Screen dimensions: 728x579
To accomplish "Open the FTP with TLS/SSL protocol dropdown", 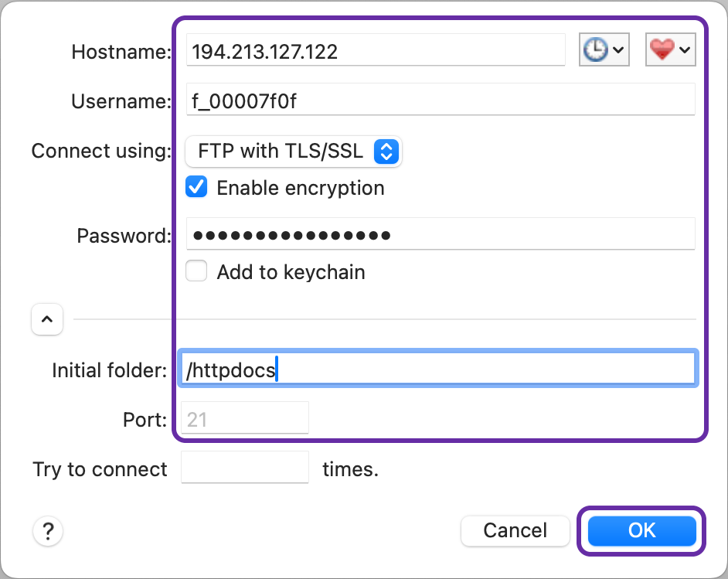I will click(294, 152).
